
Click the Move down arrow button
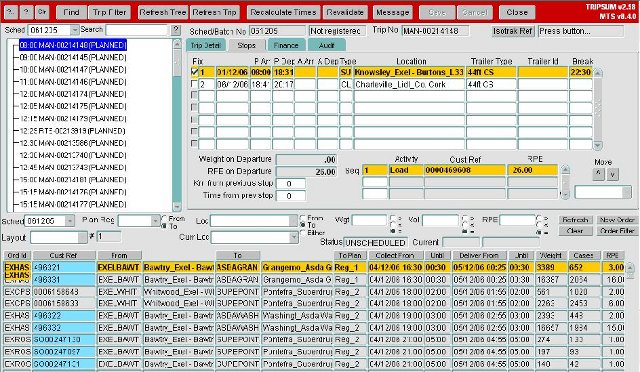pyautogui.click(x=613, y=174)
